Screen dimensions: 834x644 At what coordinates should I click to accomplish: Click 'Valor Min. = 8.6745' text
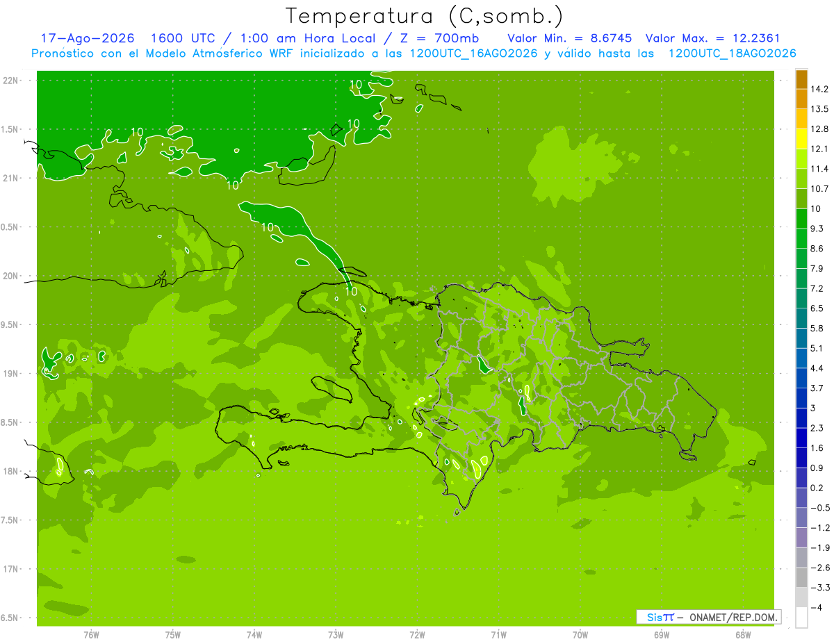pos(570,38)
